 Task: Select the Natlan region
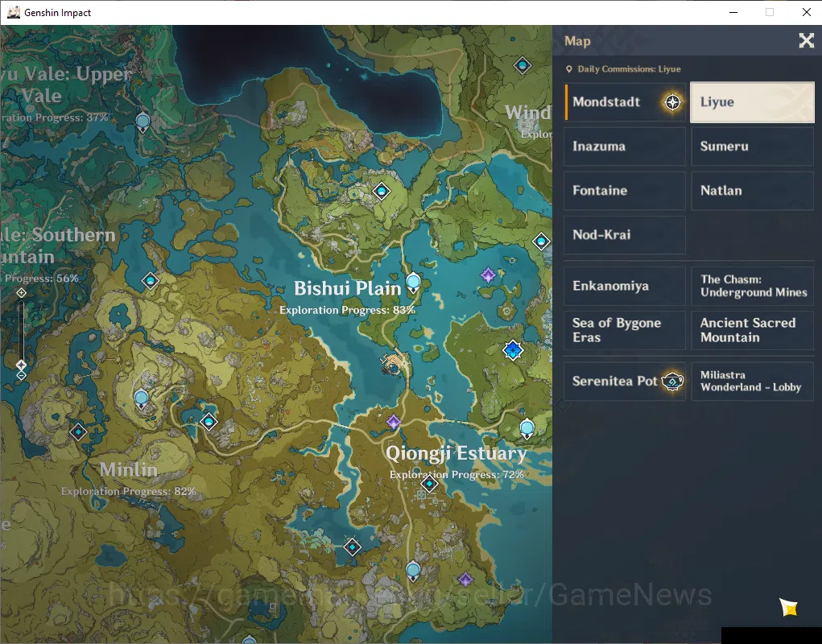pos(752,191)
